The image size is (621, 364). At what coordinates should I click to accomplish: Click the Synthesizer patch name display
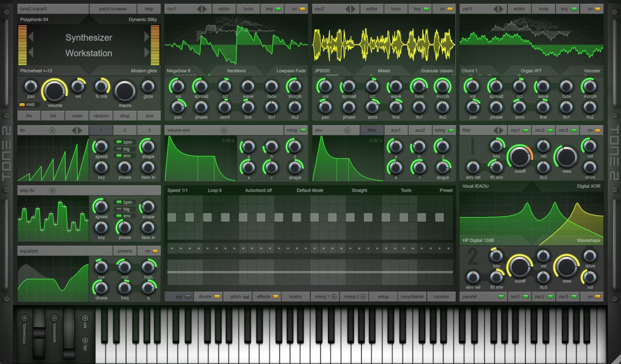[88, 38]
